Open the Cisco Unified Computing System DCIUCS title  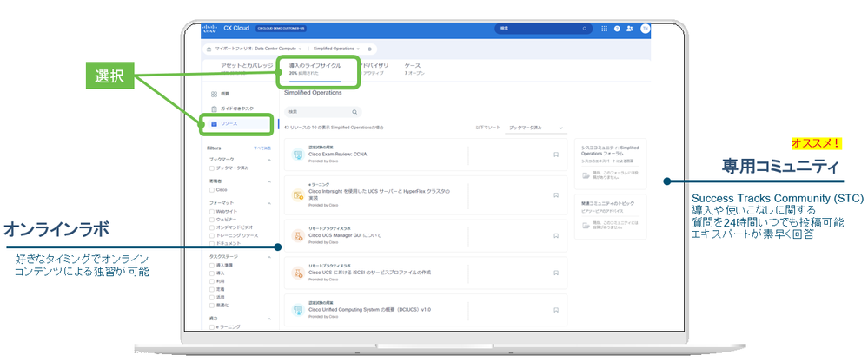click(x=370, y=310)
